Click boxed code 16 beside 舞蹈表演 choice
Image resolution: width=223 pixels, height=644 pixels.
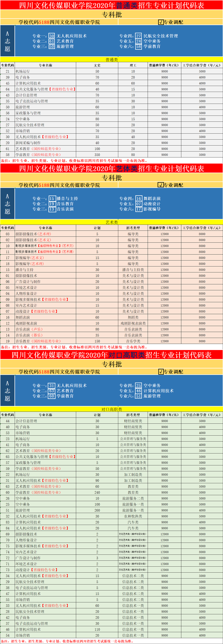(139, 198)
